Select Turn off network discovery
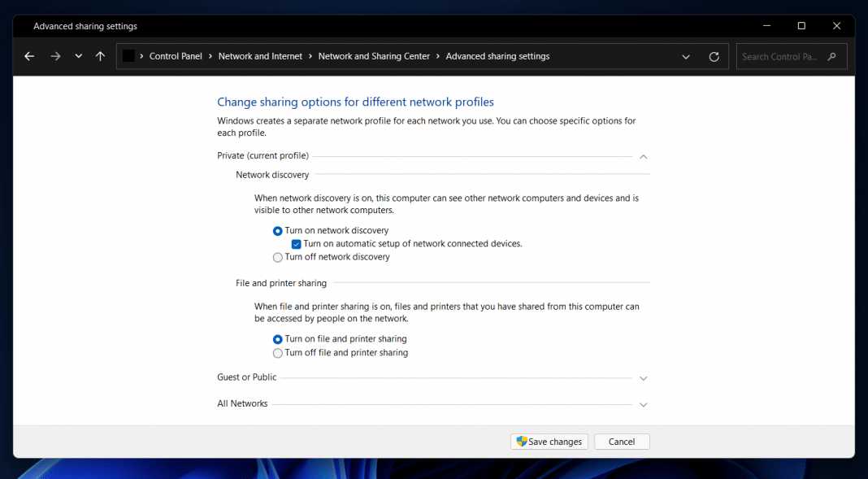This screenshot has width=868, height=479. click(277, 257)
